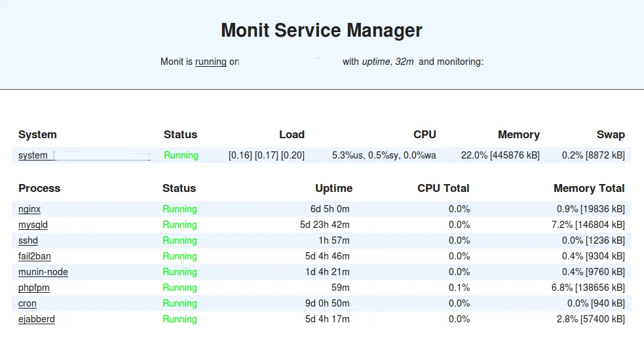Select the sshd process link
This screenshot has height=359, width=644.
point(28,240)
